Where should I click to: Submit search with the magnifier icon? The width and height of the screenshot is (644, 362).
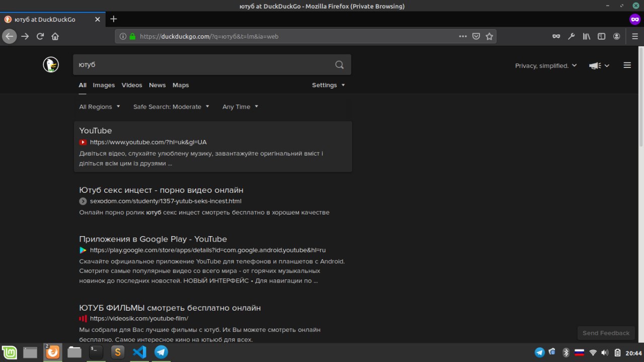(x=340, y=64)
